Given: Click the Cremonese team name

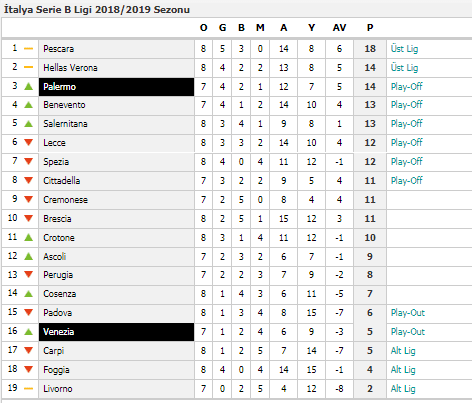Looking at the screenshot, I should 66,200.
